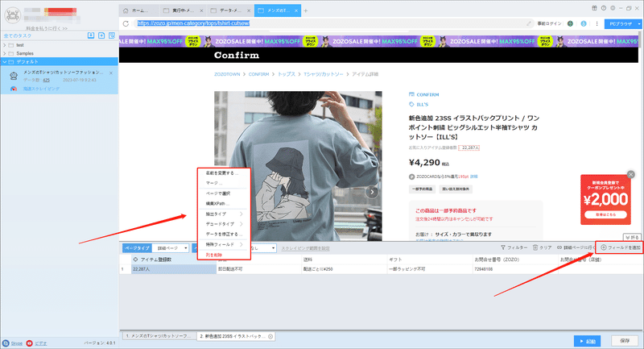The width and height of the screenshot is (644, 349).
Task: Click スクレイピング範囲を設定 link
Action: click(306, 248)
